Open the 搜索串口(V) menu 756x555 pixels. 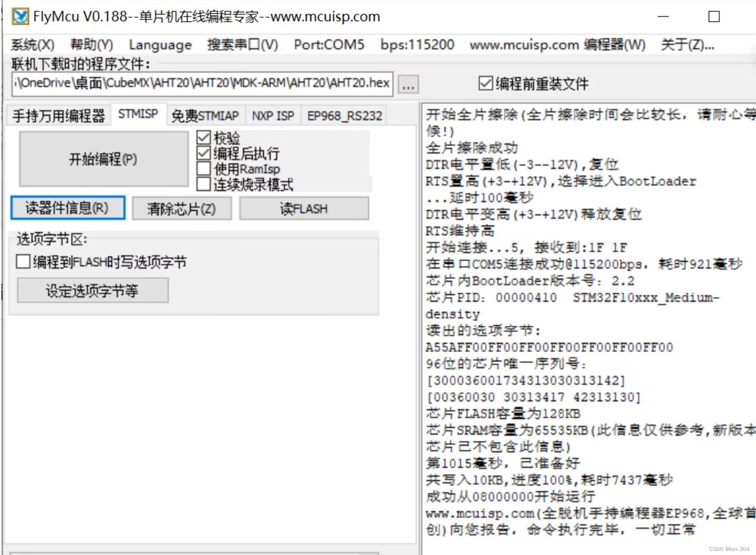[243, 45]
